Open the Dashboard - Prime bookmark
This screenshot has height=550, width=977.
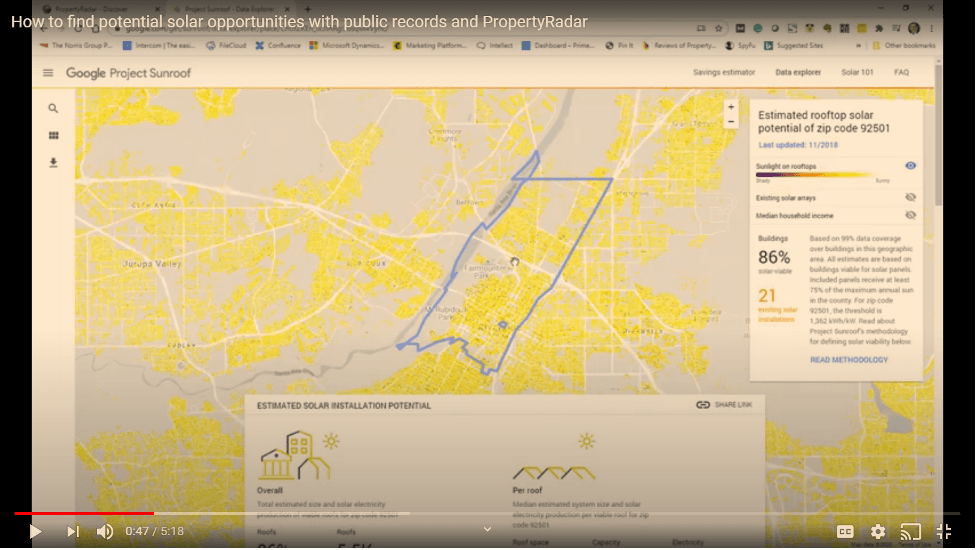(x=558, y=45)
